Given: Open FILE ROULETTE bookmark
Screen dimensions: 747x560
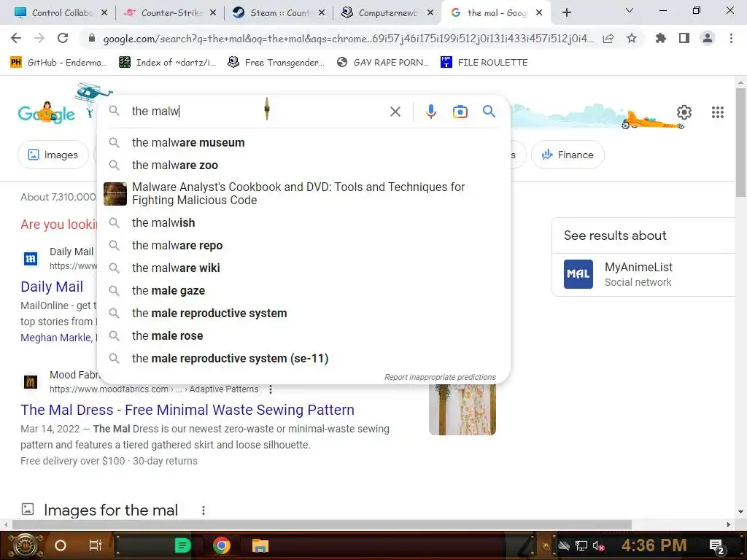Looking at the screenshot, I should point(484,62).
